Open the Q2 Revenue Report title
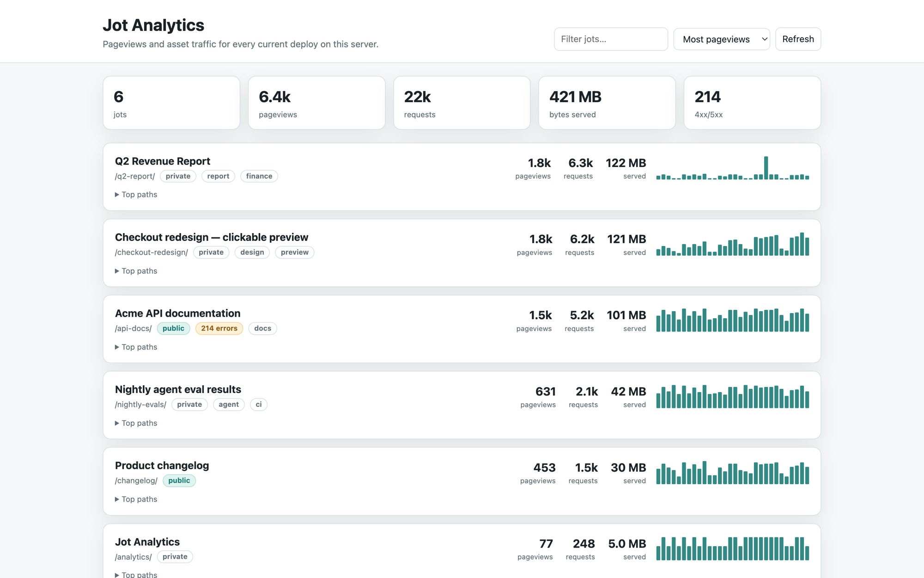 point(163,161)
